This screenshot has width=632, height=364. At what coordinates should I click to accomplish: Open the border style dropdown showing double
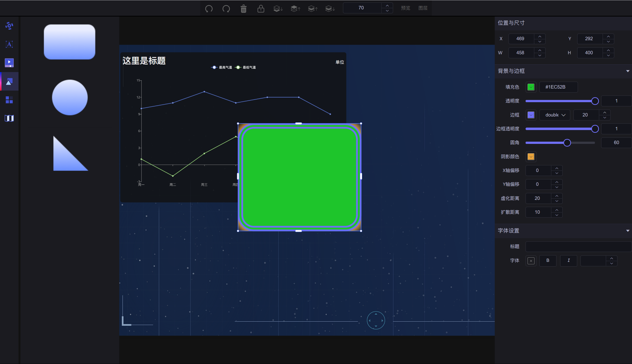[554, 115]
